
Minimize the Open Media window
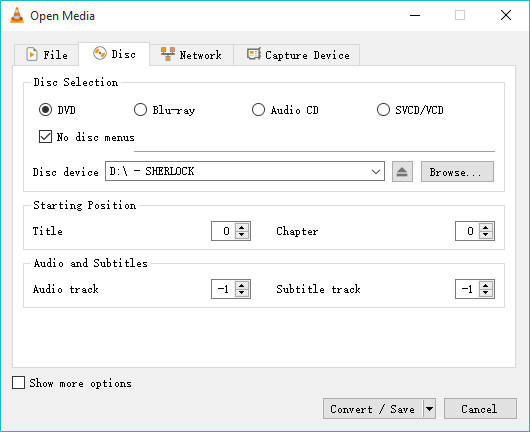coord(415,15)
